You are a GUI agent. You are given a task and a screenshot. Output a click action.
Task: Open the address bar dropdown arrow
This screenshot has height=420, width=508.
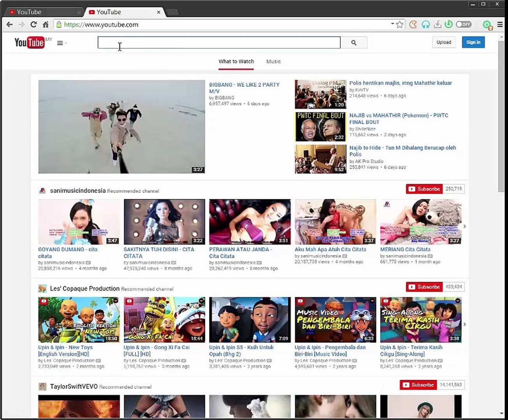point(392,24)
